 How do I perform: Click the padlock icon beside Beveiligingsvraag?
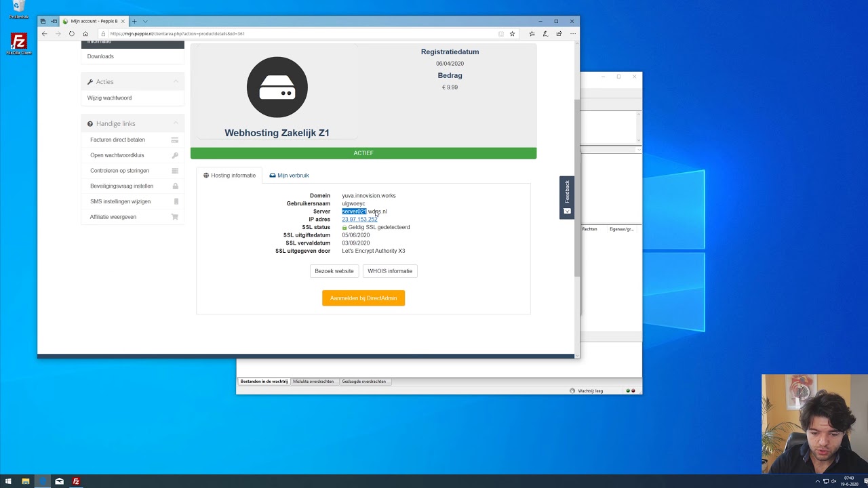click(175, 186)
